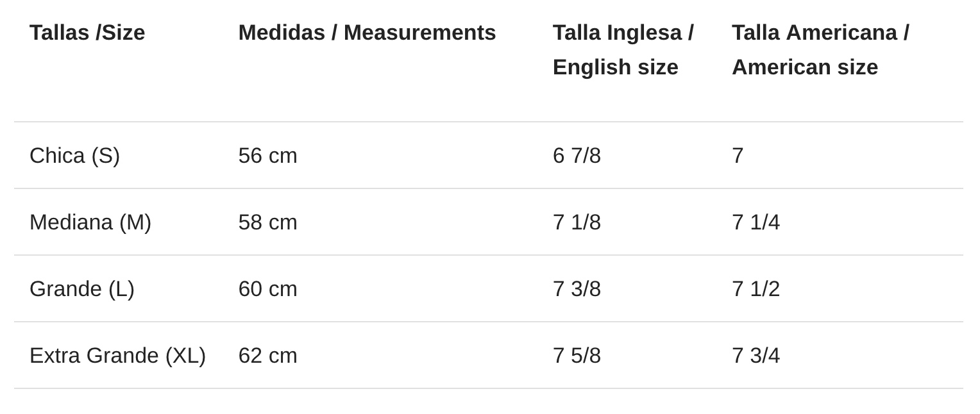The image size is (980, 414).
Task: Click the 6 7/8 English size value
Action: 577,156
